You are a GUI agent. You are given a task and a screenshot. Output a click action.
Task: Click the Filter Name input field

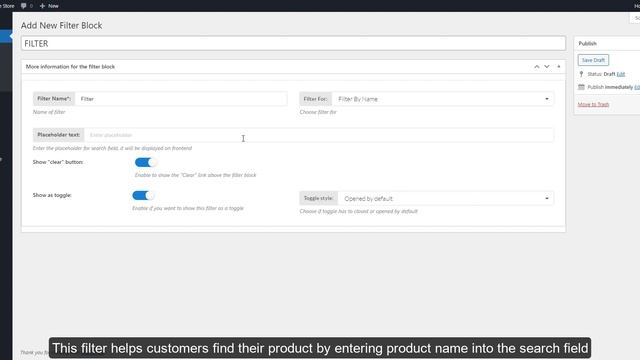181,99
